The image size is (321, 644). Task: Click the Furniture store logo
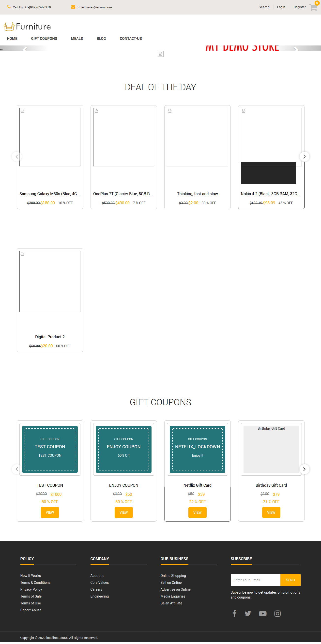(27, 26)
